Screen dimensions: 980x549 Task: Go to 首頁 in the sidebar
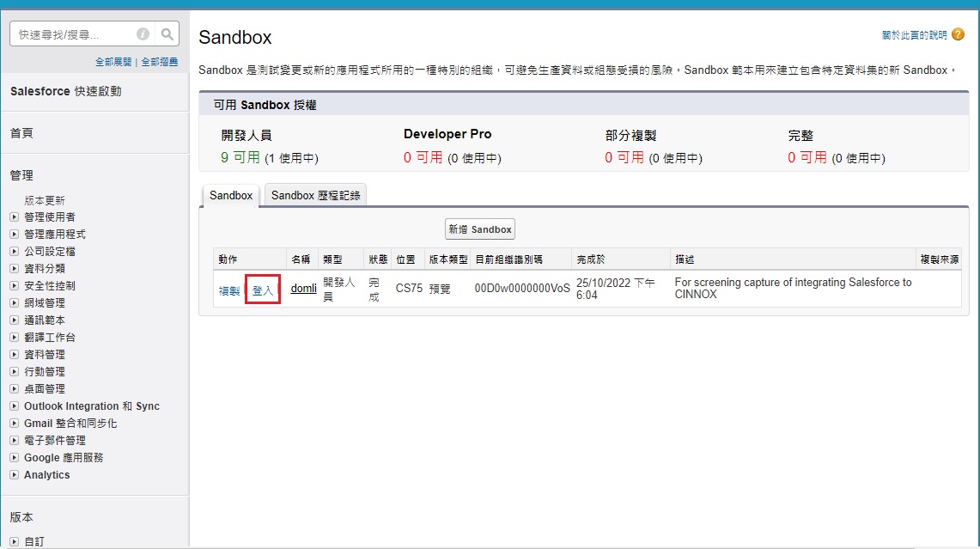click(21, 133)
